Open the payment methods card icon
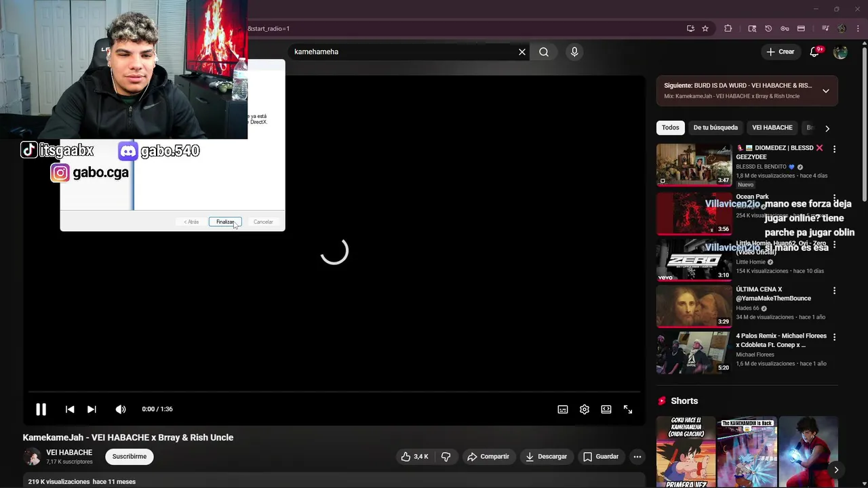The height and width of the screenshot is (488, 868). (x=801, y=28)
